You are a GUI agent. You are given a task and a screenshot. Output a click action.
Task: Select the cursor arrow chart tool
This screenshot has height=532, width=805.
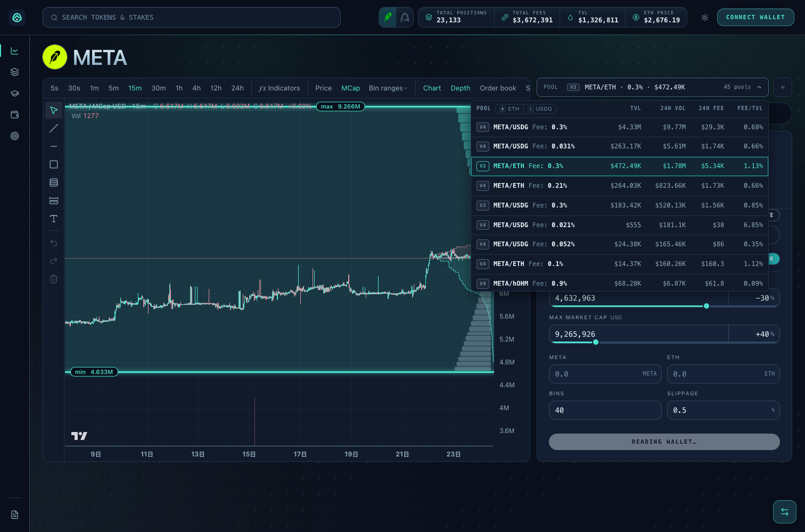pos(54,110)
